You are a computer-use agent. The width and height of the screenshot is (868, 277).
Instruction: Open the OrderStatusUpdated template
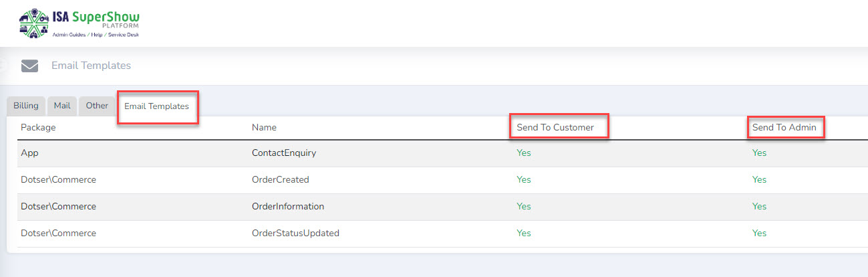coord(295,234)
